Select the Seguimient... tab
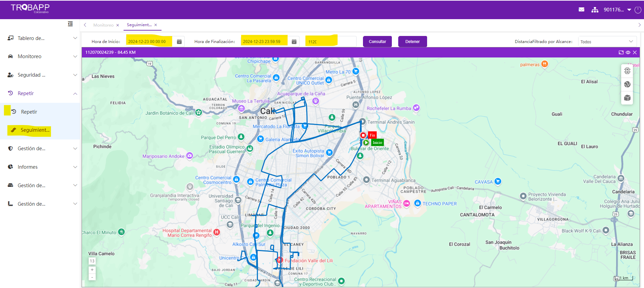This screenshot has width=644, height=288. click(x=139, y=25)
